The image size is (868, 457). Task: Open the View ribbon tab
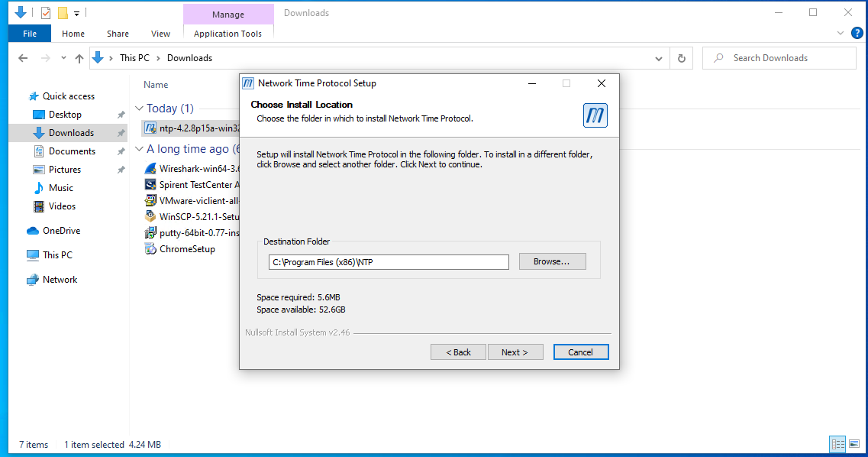160,34
